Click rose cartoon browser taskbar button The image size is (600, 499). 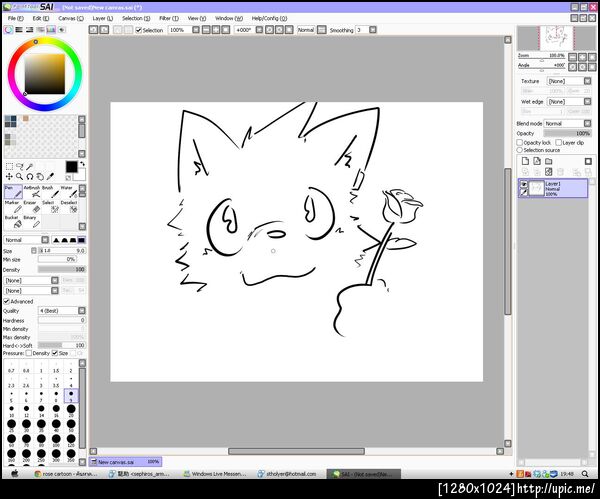click(66, 474)
